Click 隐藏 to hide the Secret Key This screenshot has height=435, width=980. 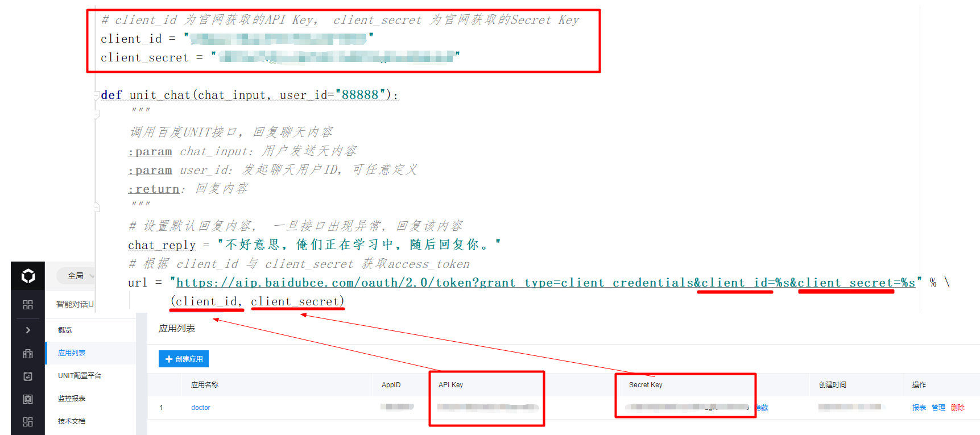tap(762, 408)
